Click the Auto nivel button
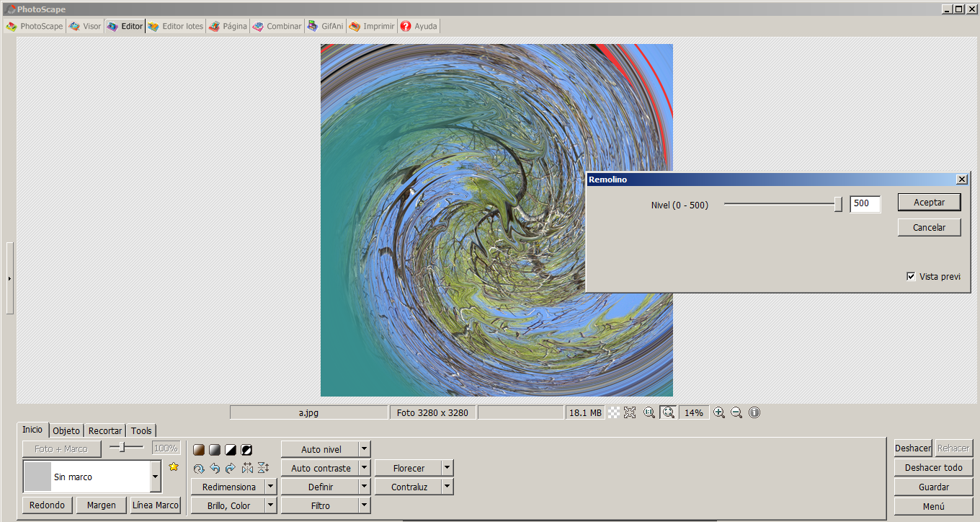The width and height of the screenshot is (980, 522). (321, 449)
